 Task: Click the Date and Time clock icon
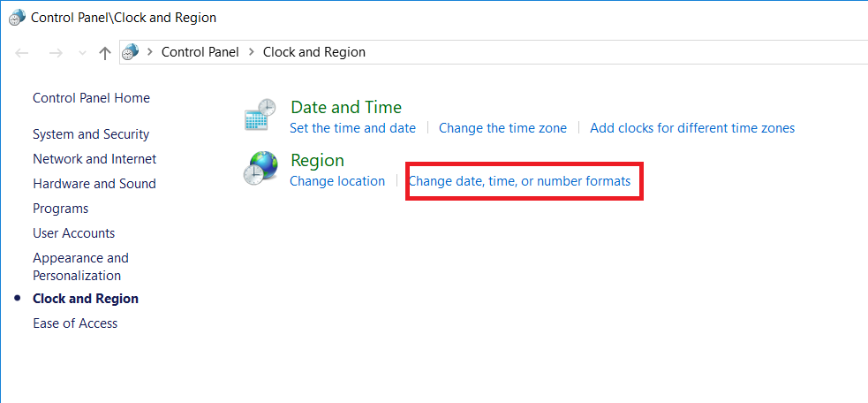(x=260, y=117)
